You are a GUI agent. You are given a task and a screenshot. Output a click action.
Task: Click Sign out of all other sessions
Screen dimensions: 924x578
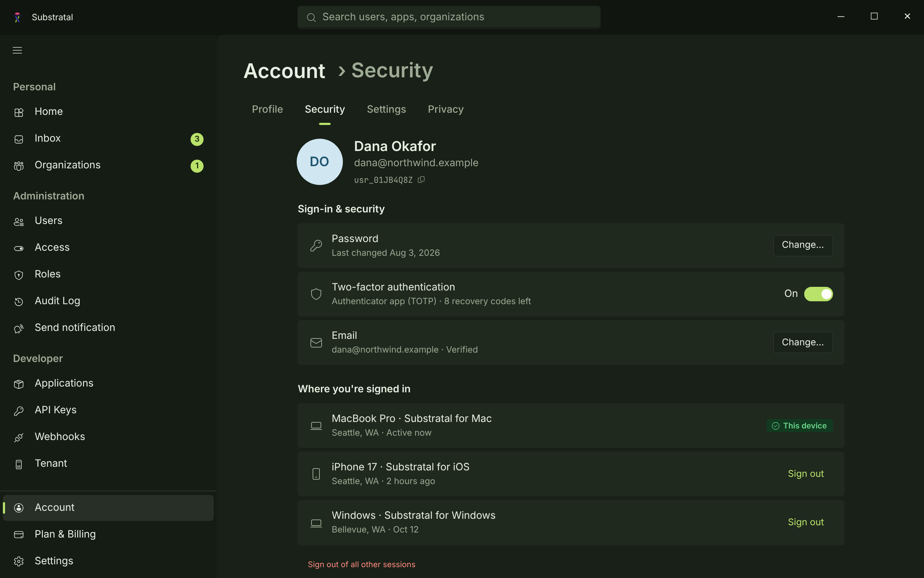361,565
